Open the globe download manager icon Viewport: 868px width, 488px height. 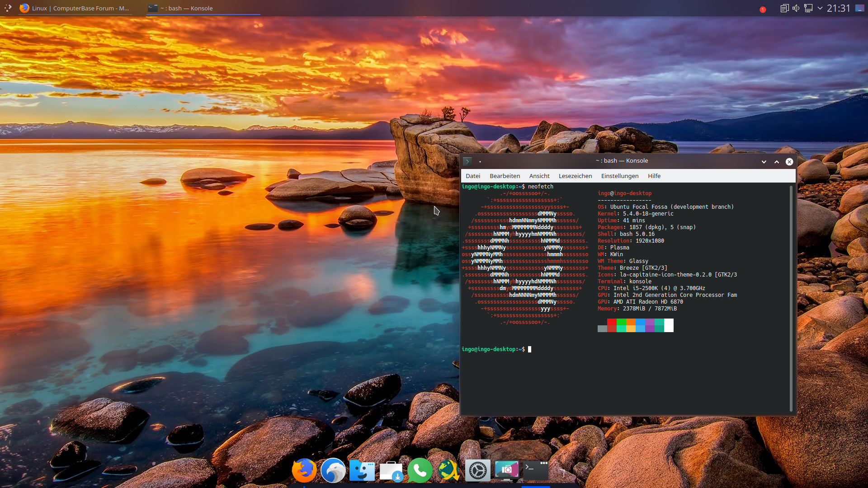click(449, 470)
